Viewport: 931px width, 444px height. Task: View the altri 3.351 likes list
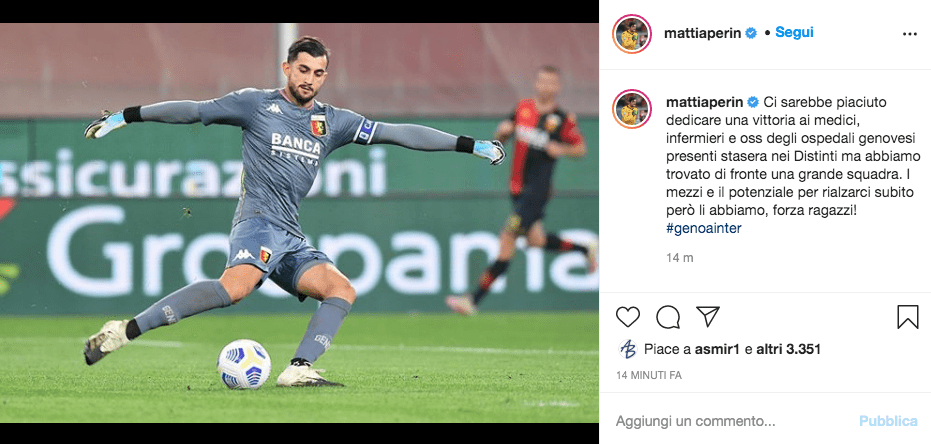pos(788,350)
